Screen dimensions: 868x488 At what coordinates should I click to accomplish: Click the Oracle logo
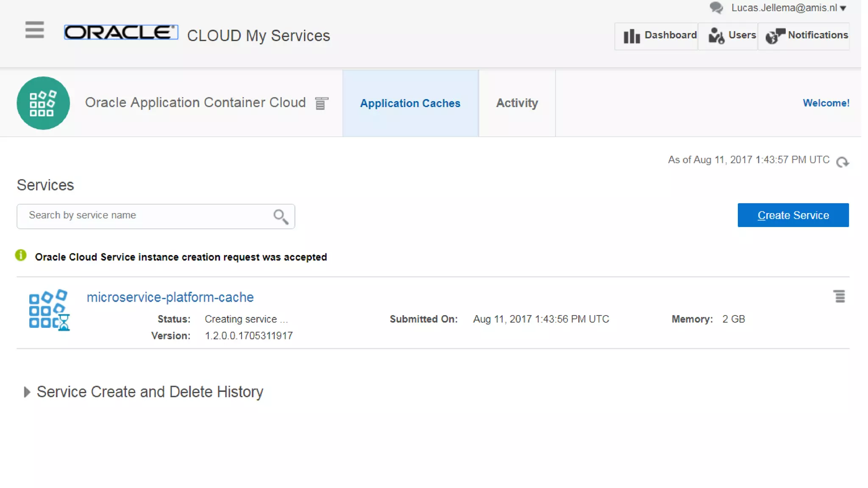(x=121, y=32)
